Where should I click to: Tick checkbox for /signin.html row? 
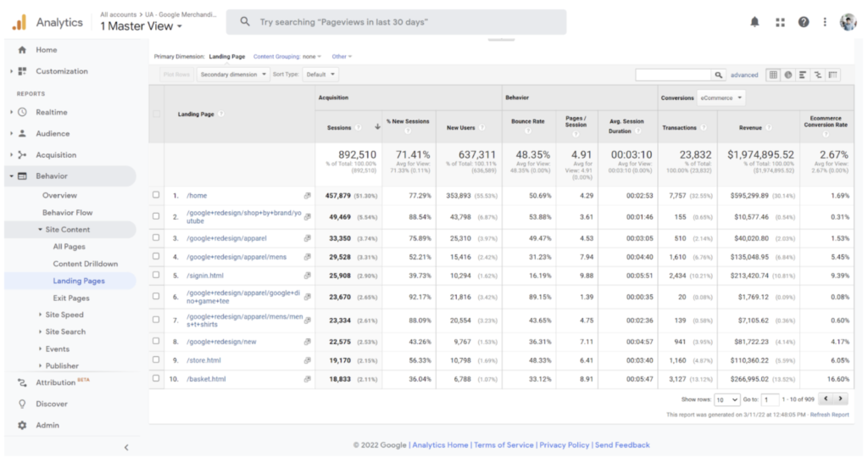pyautogui.click(x=156, y=275)
